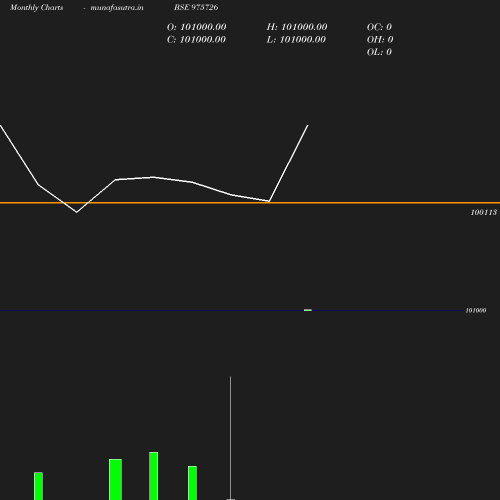The height and width of the screenshot is (500, 500).
Task: Click the 'OH: 0' indicator text
Action: tap(380, 39)
